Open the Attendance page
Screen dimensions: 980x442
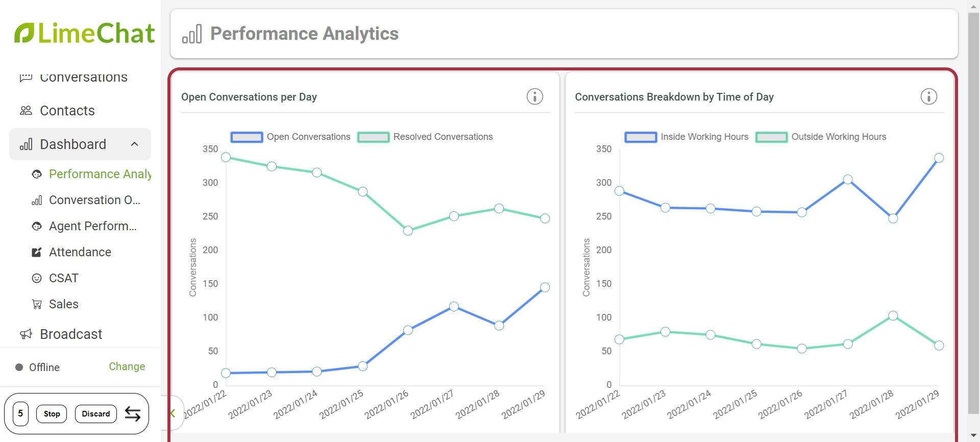80,252
